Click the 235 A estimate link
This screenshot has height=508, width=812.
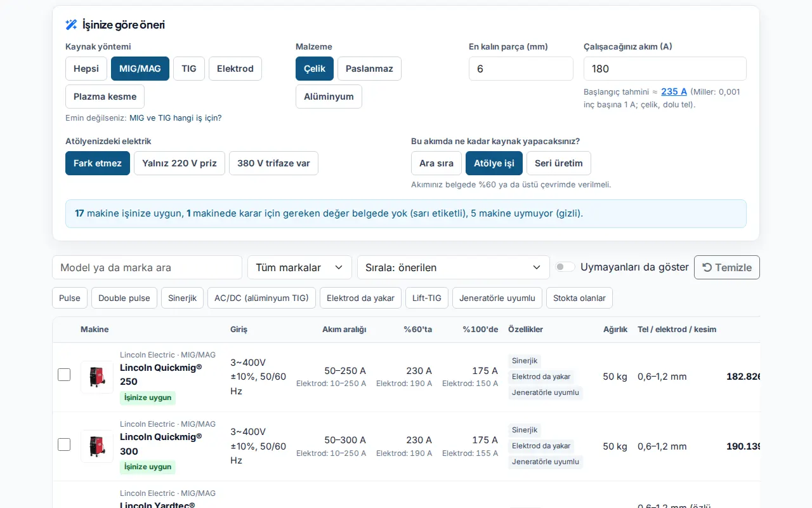click(674, 91)
